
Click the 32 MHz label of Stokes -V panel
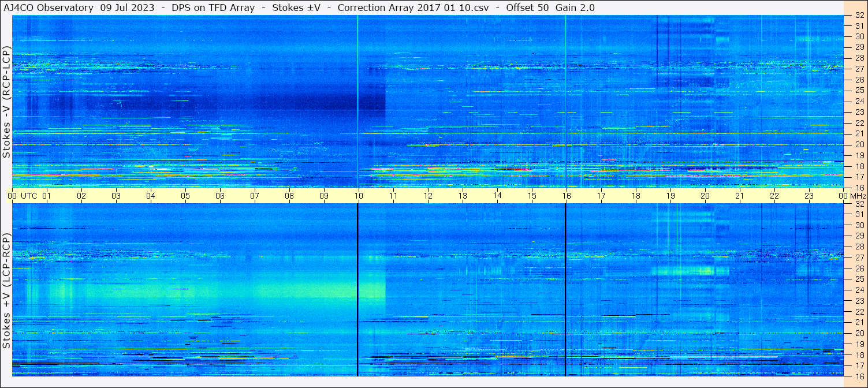tap(859, 15)
